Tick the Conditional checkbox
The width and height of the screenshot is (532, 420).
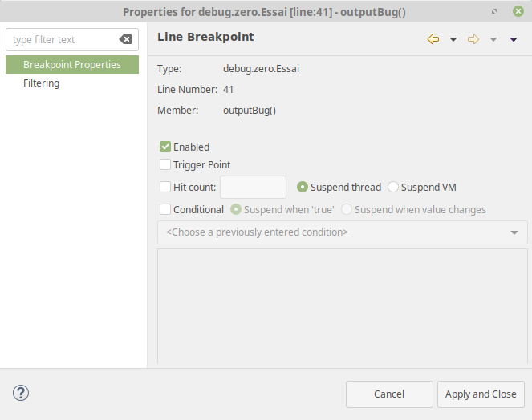click(165, 210)
